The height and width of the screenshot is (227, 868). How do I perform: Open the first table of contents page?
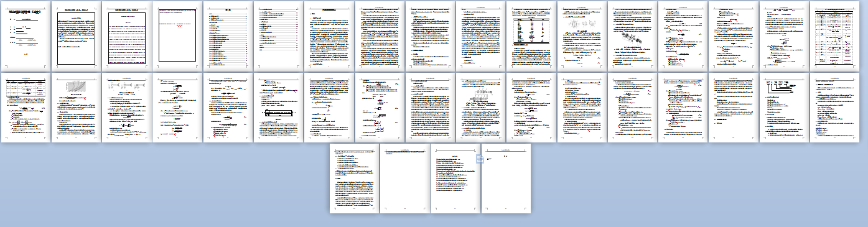(x=228, y=35)
